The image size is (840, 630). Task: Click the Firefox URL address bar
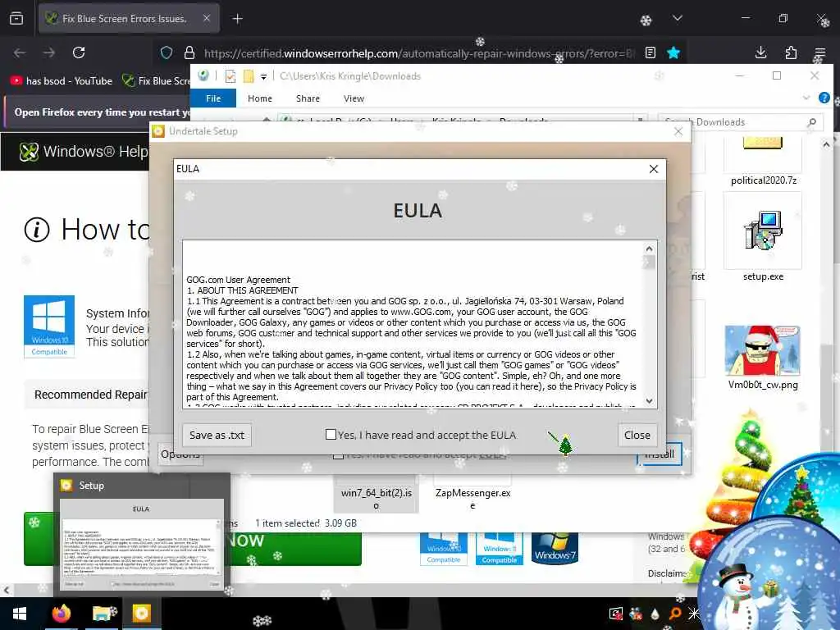[x=418, y=53]
